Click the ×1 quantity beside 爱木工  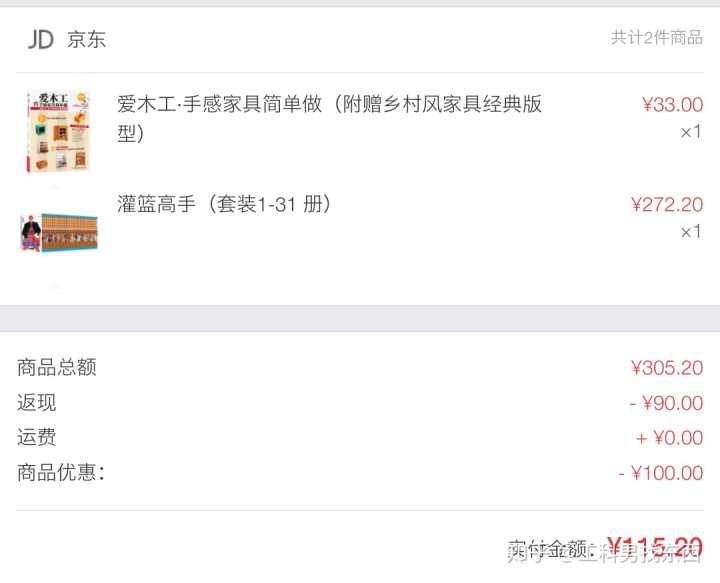pos(691,132)
